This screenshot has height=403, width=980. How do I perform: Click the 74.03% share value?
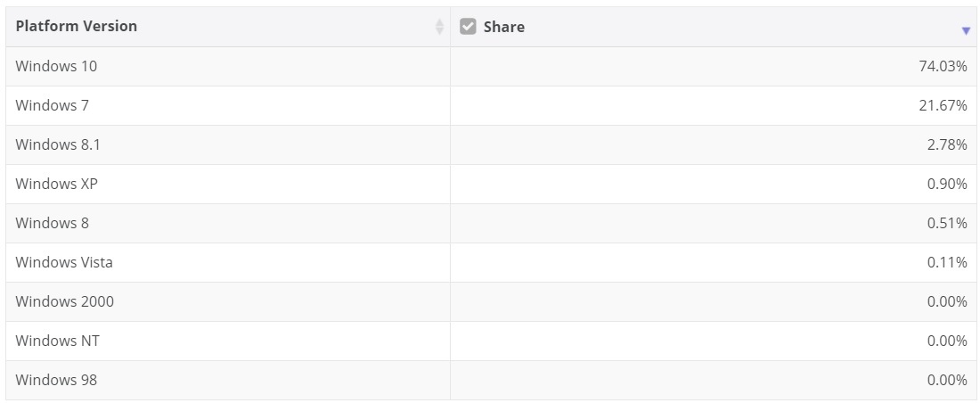[943, 66]
